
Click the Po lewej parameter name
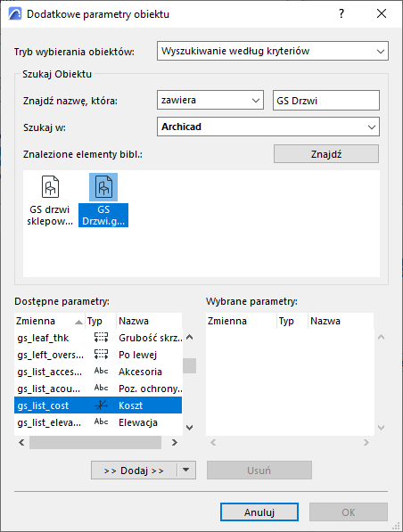pyautogui.click(x=138, y=355)
